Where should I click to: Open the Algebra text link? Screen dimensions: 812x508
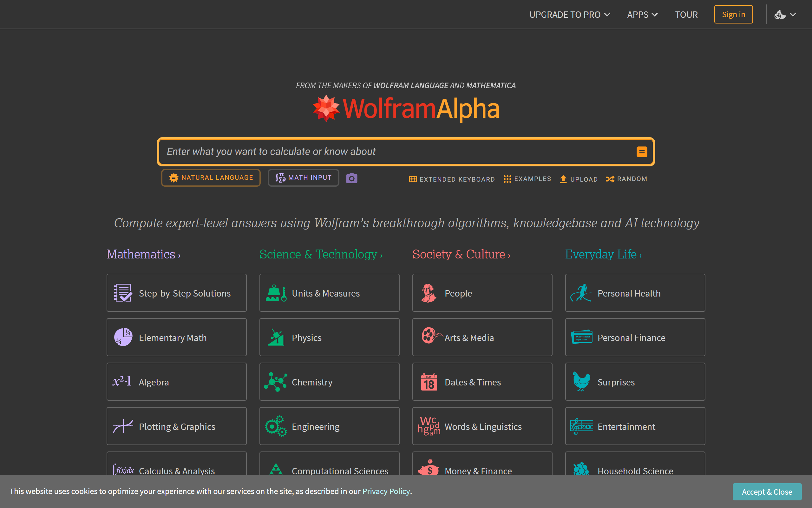pos(154,382)
